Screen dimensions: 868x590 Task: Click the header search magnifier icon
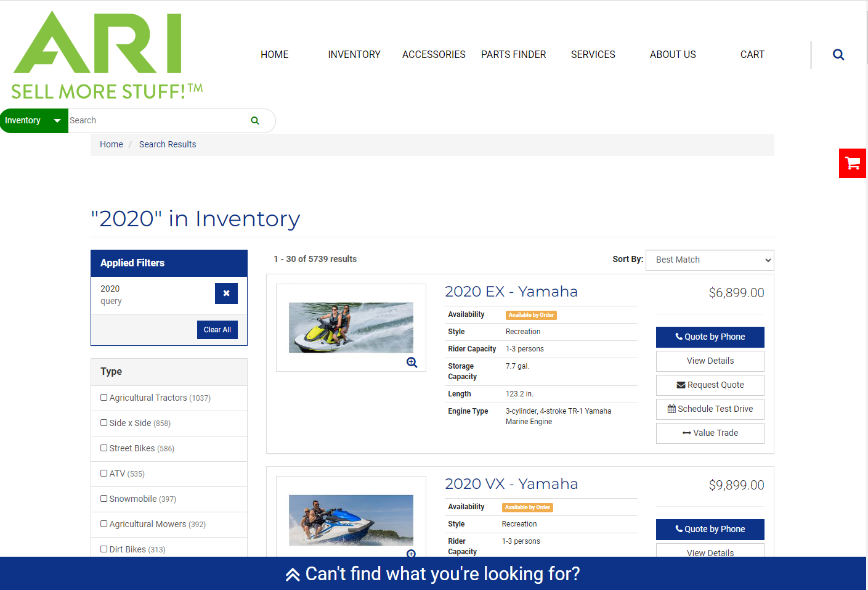tap(838, 55)
